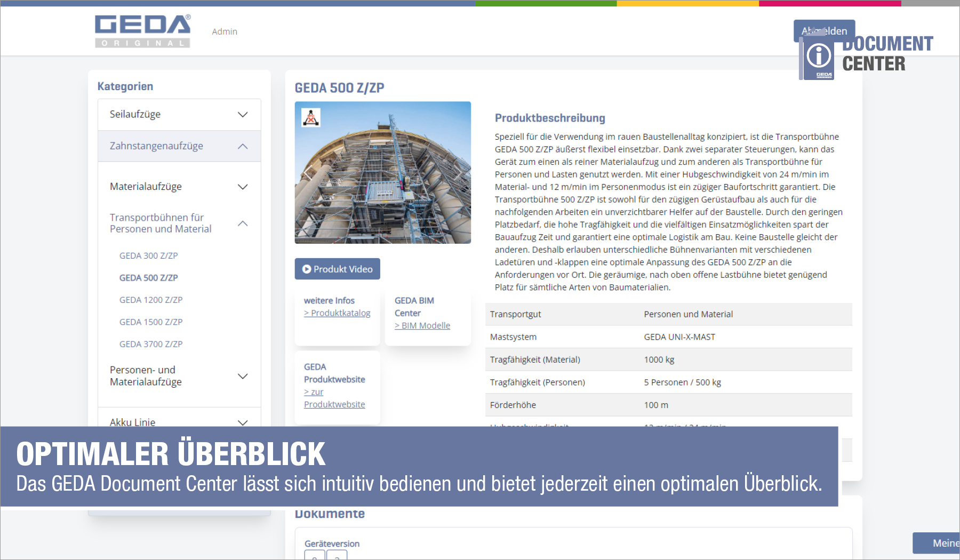Click the Produktbeschreibung heading
This screenshot has height=560, width=960.
click(x=550, y=118)
